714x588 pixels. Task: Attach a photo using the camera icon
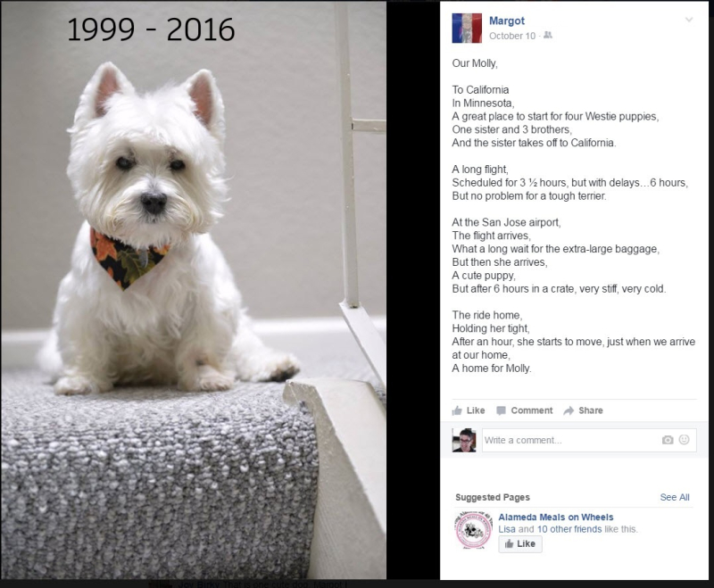pyautogui.click(x=668, y=440)
